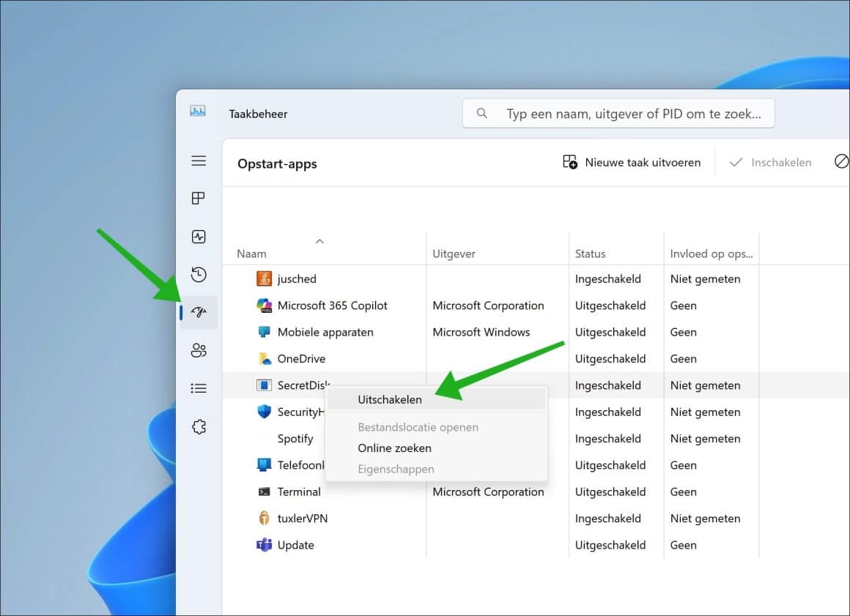View App history via the clock icon
Viewport: 850px width, 616px height.
[198, 275]
